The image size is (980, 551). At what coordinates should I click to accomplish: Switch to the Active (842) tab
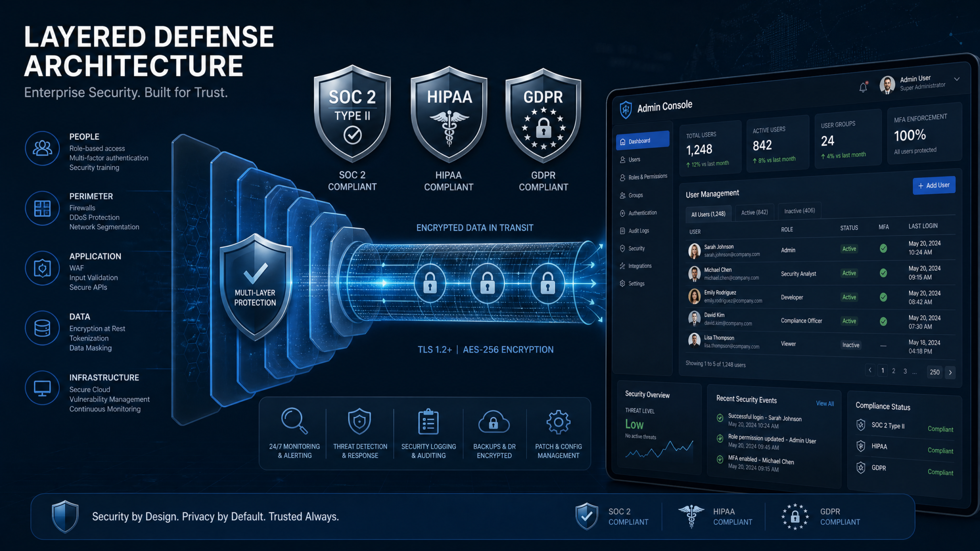point(755,212)
